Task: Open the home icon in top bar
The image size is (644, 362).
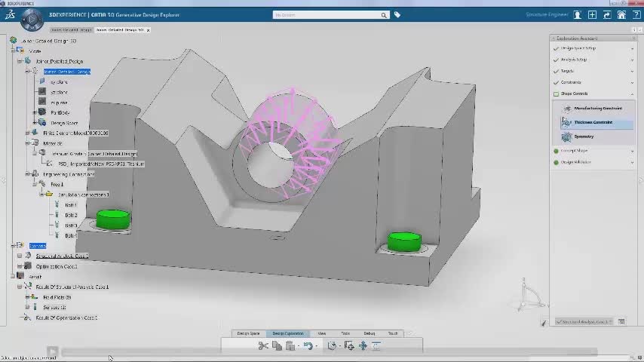Action: point(621,15)
